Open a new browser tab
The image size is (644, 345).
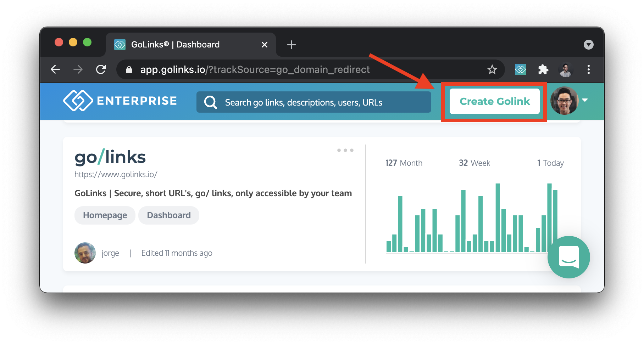coord(291,45)
